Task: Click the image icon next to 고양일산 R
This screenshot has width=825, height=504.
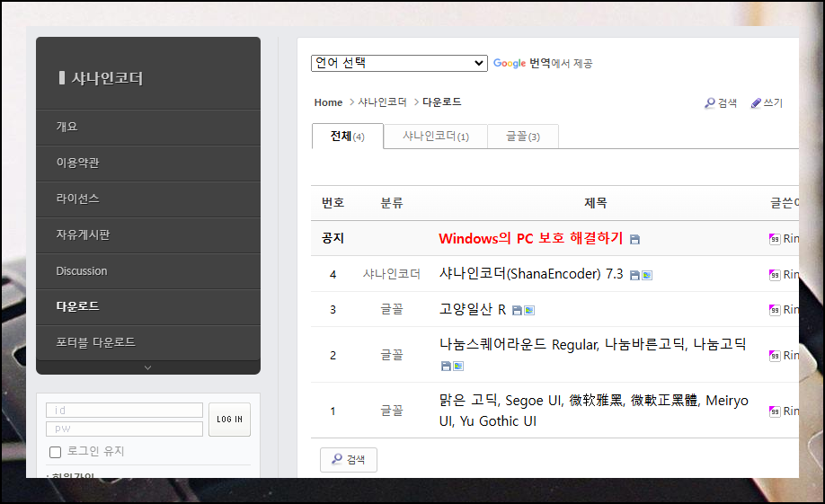Action: (529, 311)
